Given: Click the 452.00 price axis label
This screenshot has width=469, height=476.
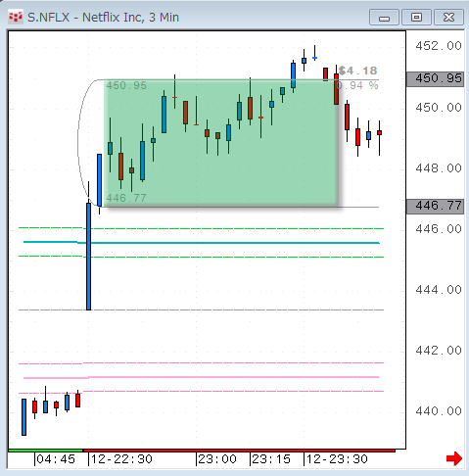Looking at the screenshot, I should 439,46.
